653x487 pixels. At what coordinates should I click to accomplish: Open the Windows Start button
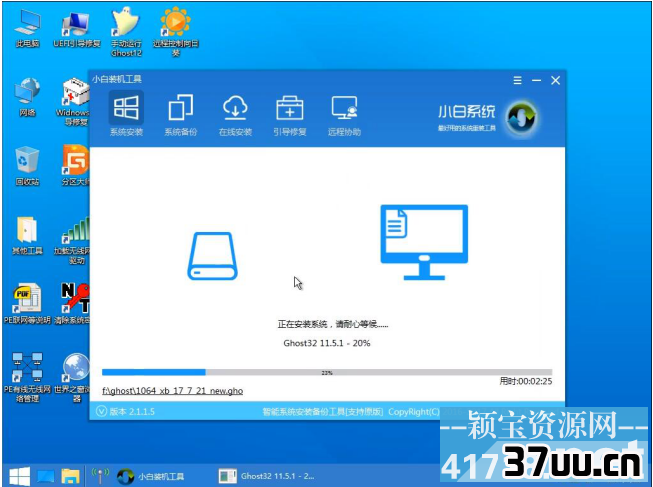point(19,476)
